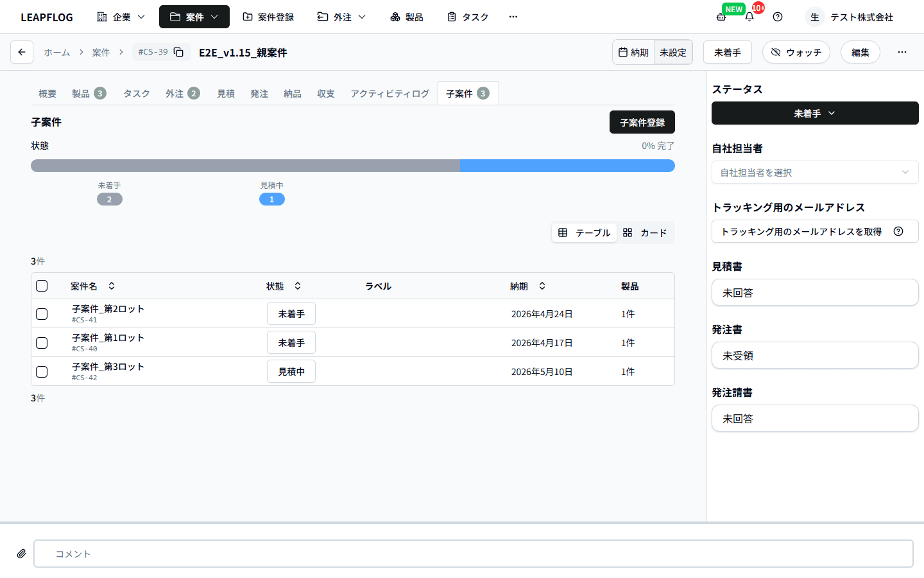Viewport: 924px width, 578px height.
Task: Toggle the select-all header checkbox
Action: tap(42, 286)
